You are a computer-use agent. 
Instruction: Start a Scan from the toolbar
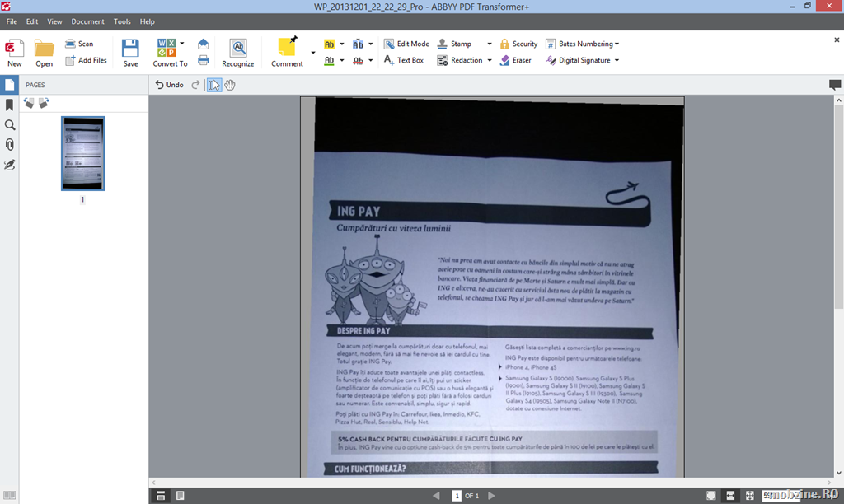[79, 44]
